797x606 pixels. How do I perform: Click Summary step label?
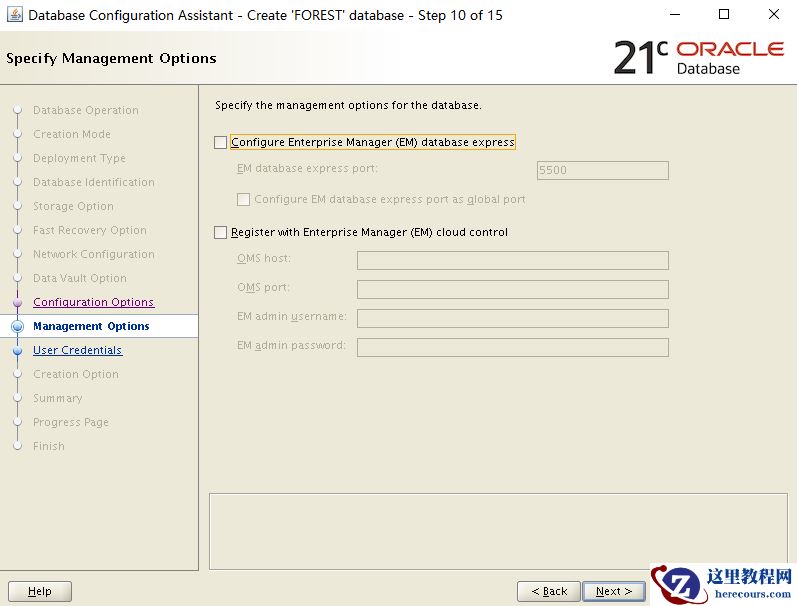click(x=57, y=398)
